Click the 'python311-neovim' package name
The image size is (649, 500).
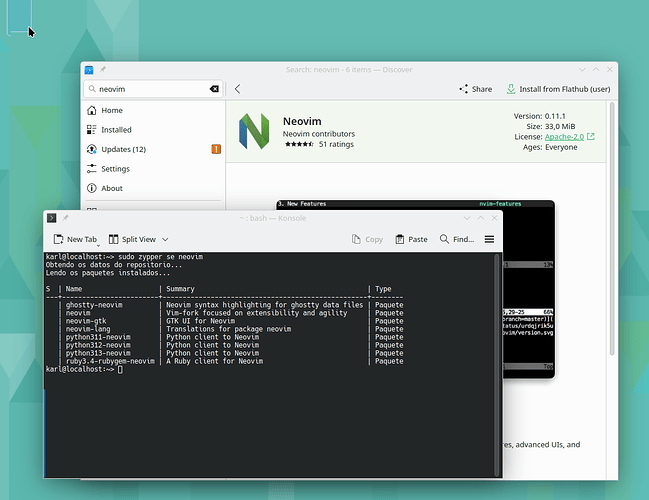[98, 337]
